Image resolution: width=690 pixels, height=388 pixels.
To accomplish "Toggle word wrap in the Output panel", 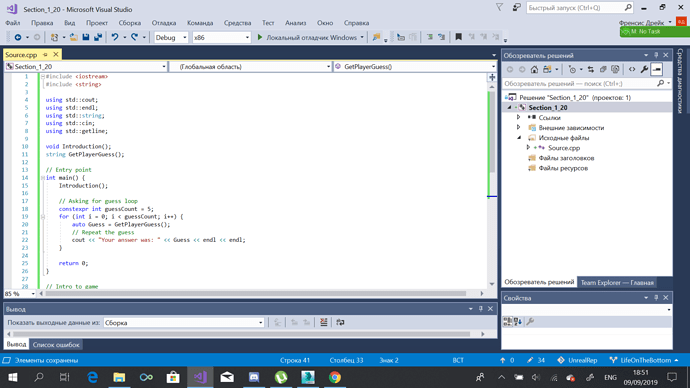I will coord(340,322).
